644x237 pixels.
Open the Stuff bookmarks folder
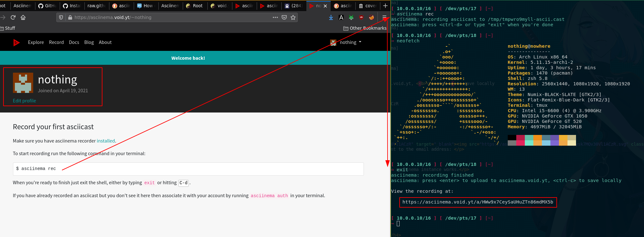tap(8, 28)
